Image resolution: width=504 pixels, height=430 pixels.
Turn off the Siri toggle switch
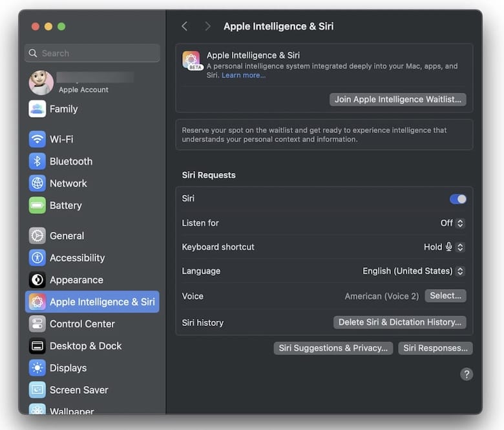coord(458,199)
